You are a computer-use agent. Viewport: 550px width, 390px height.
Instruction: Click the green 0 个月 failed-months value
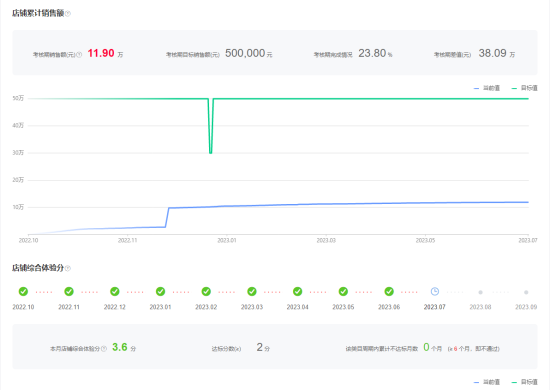click(432, 348)
